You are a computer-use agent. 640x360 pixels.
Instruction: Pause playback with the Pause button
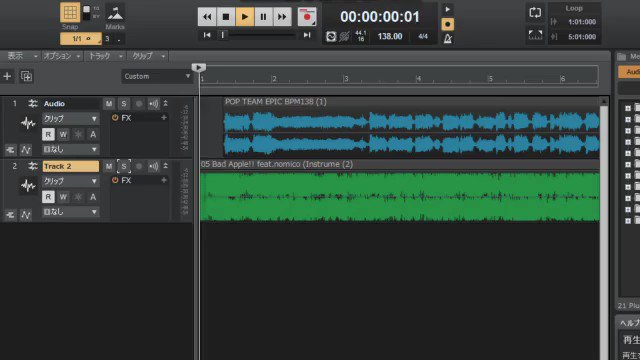tap(263, 17)
